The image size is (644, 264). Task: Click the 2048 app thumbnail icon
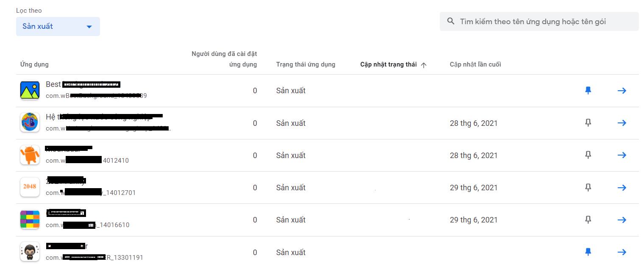[30, 187]
